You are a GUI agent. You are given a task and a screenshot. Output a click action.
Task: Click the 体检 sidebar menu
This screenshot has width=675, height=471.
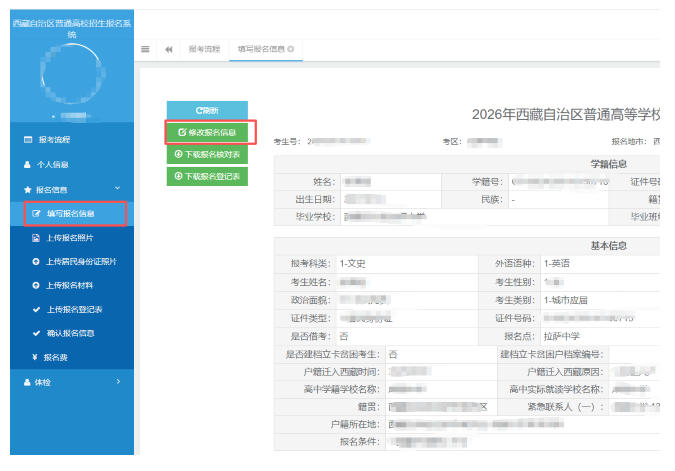click(x=72, y=382)
